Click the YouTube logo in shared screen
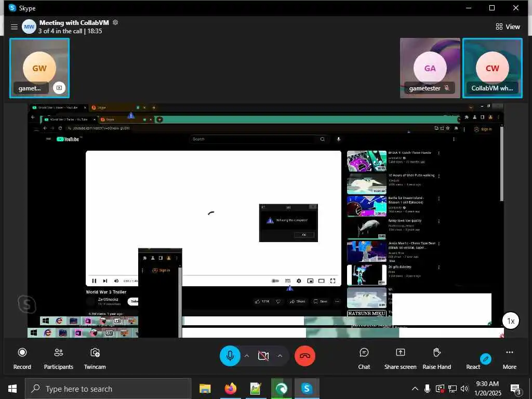532x399 pixels. tap(68, 139)
